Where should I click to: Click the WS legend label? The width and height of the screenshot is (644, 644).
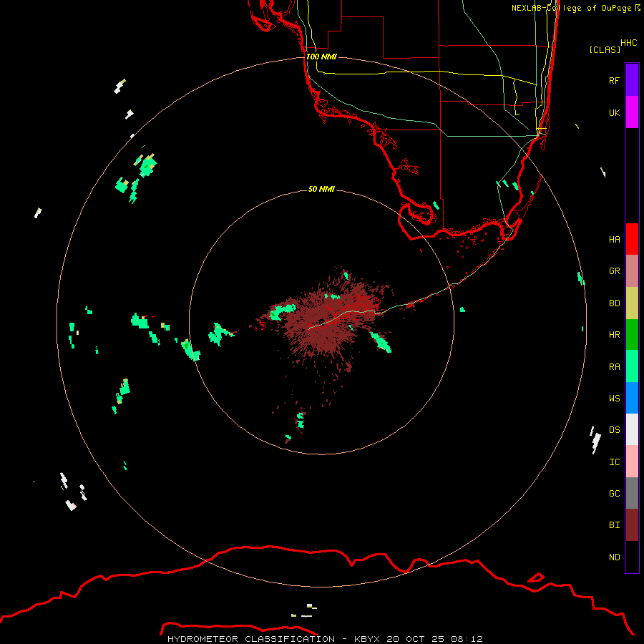(614, 399)
